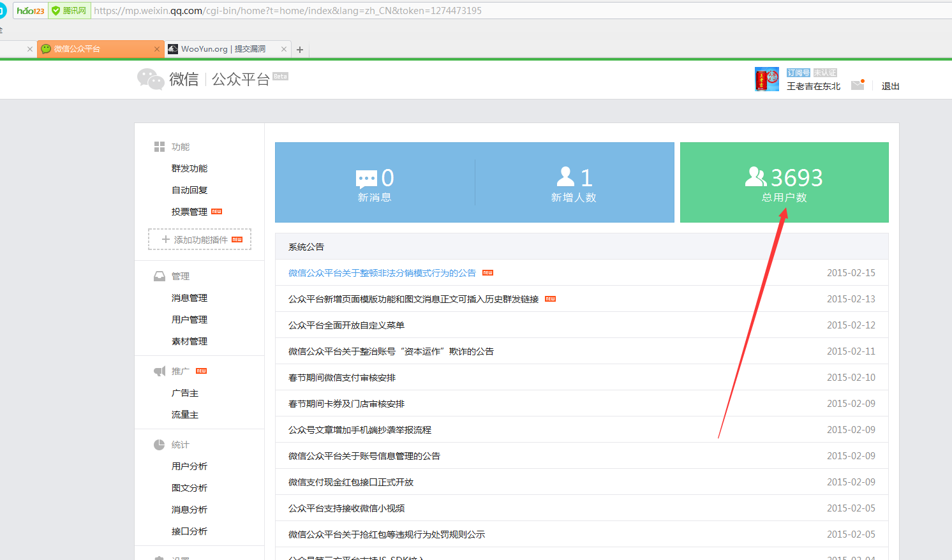Close the 微信公众平台 browser tab
The height and width of the screenshot is (560, 952).
(x=157, y=49)
